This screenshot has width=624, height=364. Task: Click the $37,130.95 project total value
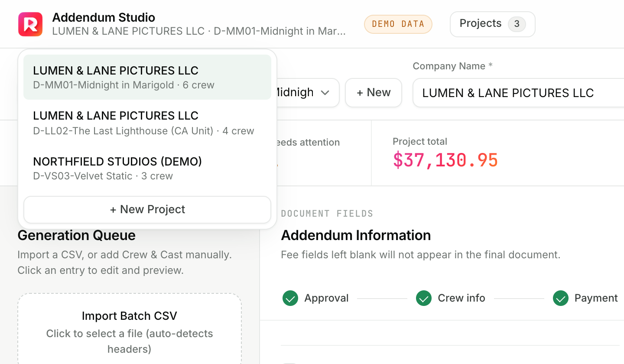(445, 160)
